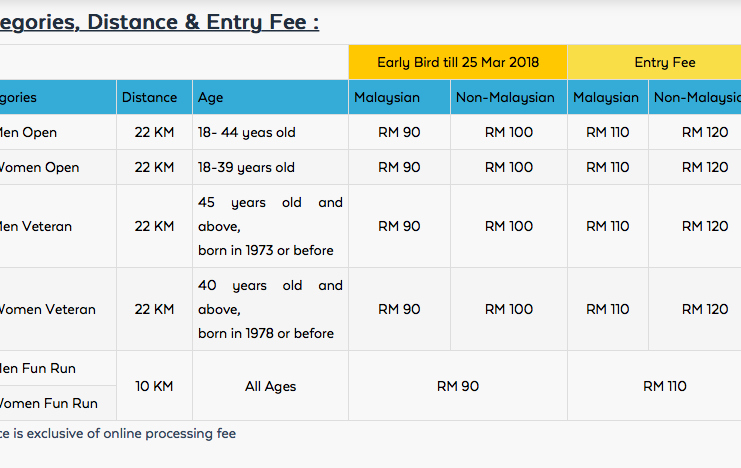Viewport: 741px width, 468px height.
Task: Click "born in 1978 or before" text
Action: (266, 333)
